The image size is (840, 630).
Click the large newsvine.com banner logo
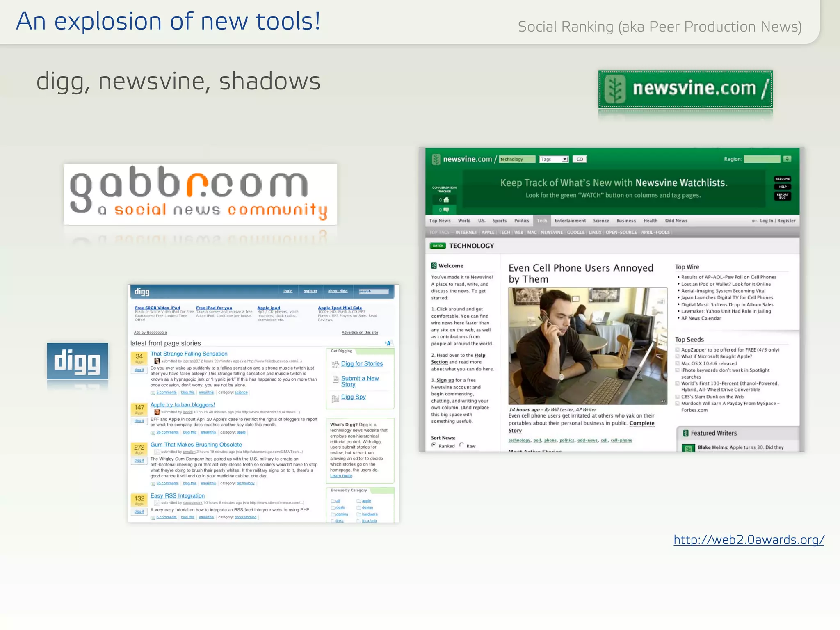pyautogui.click(x=685, y=89)
